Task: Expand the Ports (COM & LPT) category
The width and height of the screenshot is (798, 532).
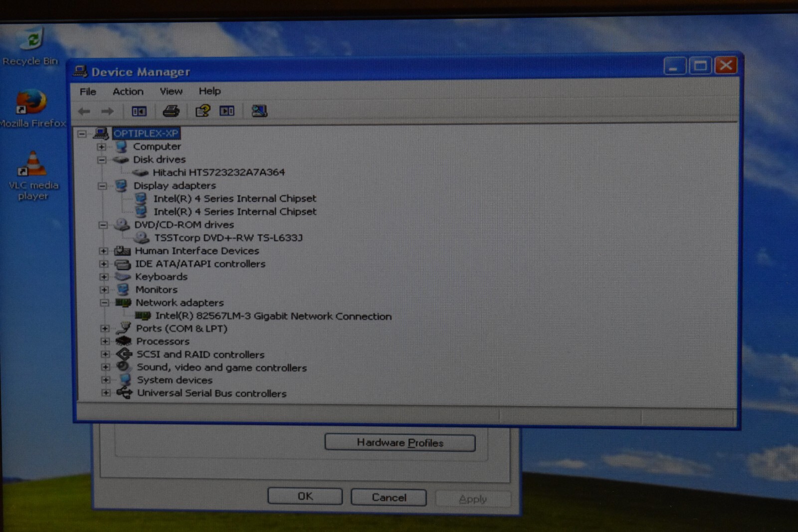Action: (x=105, y=329)
